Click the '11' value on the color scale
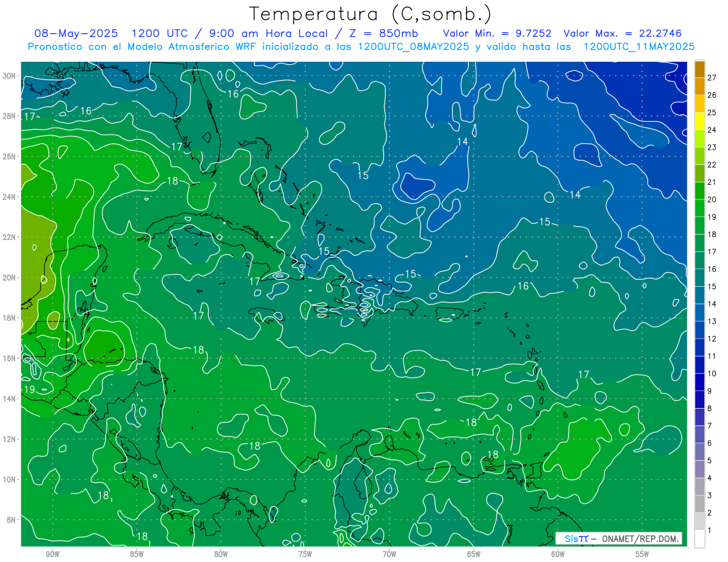 [712, 356]
